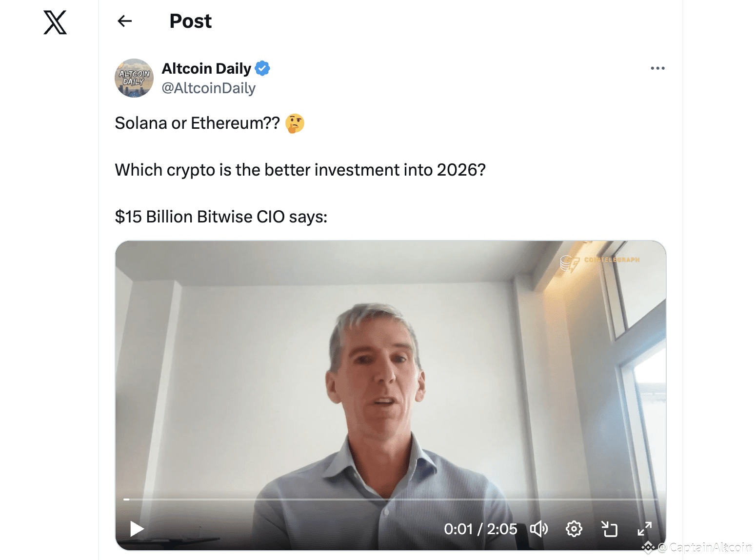Open the three-dot more options menu
The height and width of the screenshot is (560, 756).
coord(657,68)
